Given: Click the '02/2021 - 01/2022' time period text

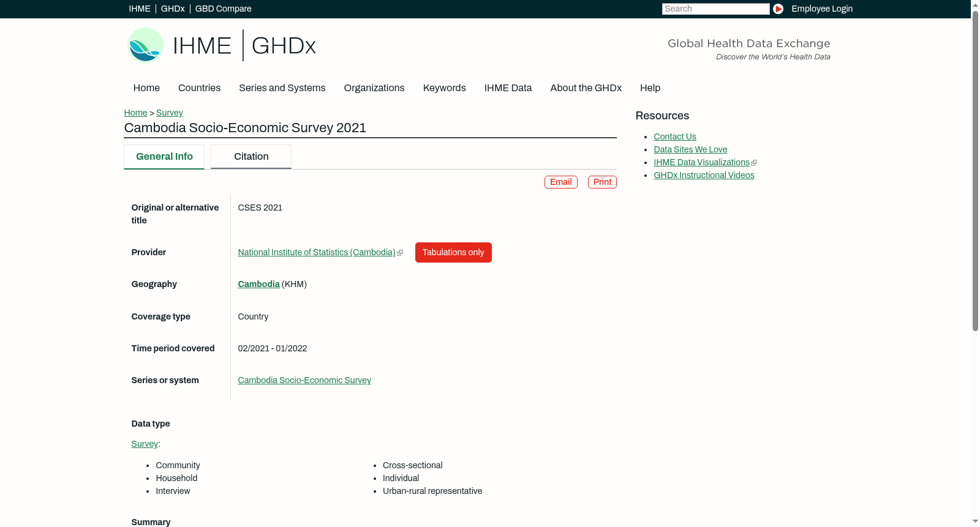Looking at the screenshot, I should coord(273,348).
